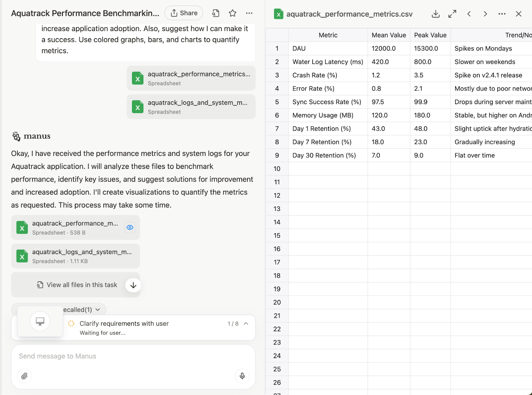Select the Water Log Latency (ms) cell
Viewport: 532px width, 395px height.
[x=328, y=62]
